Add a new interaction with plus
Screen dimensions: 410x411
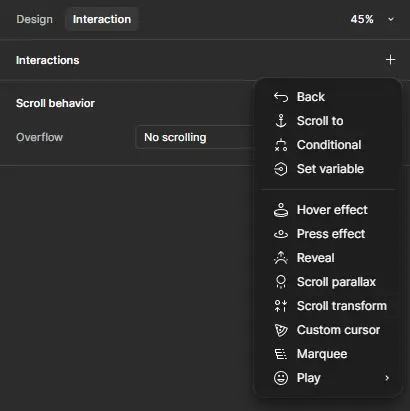(390, 60)
